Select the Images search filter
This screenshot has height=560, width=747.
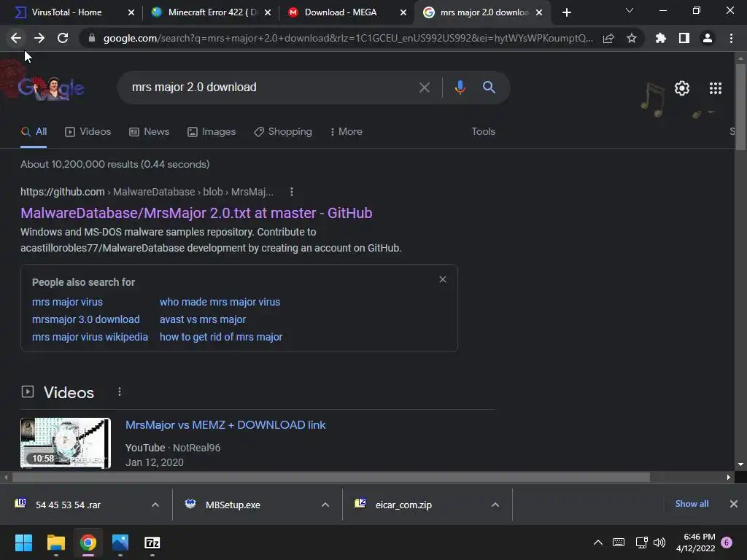tap(212, 131)
